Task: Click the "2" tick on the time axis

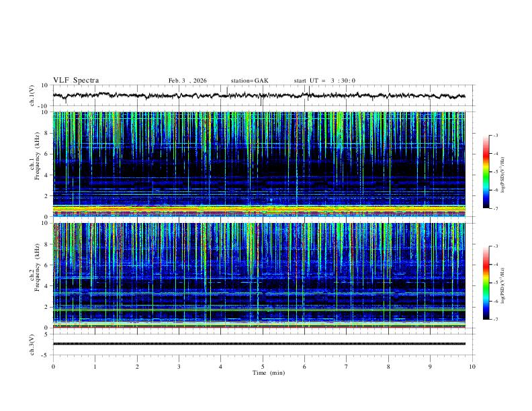Action: (x=137, y=367)
